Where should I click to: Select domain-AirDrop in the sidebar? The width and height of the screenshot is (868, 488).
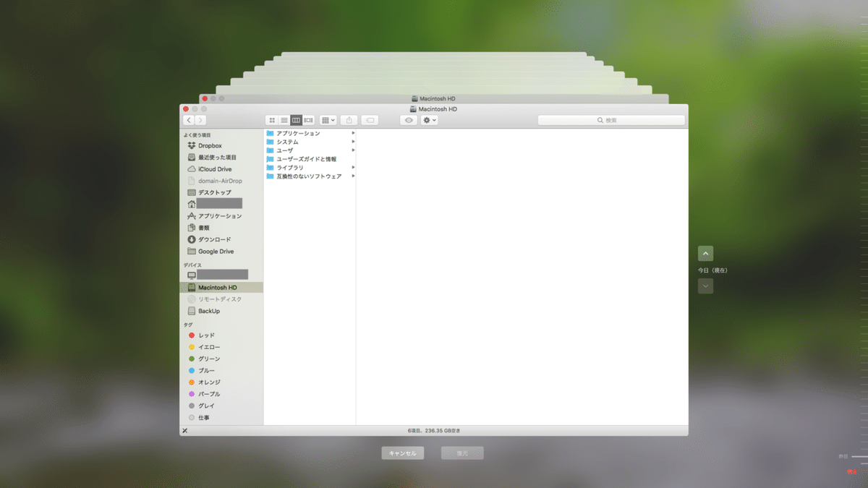221,181
